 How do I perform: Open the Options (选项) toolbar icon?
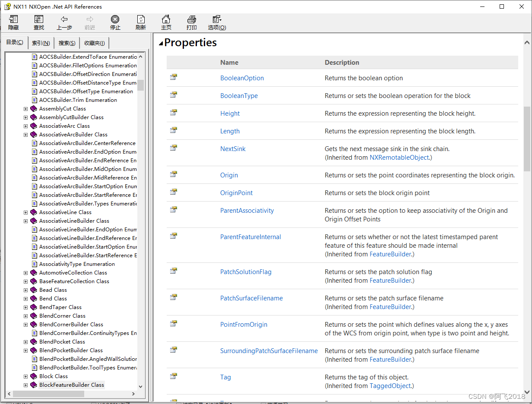point(217,19)
